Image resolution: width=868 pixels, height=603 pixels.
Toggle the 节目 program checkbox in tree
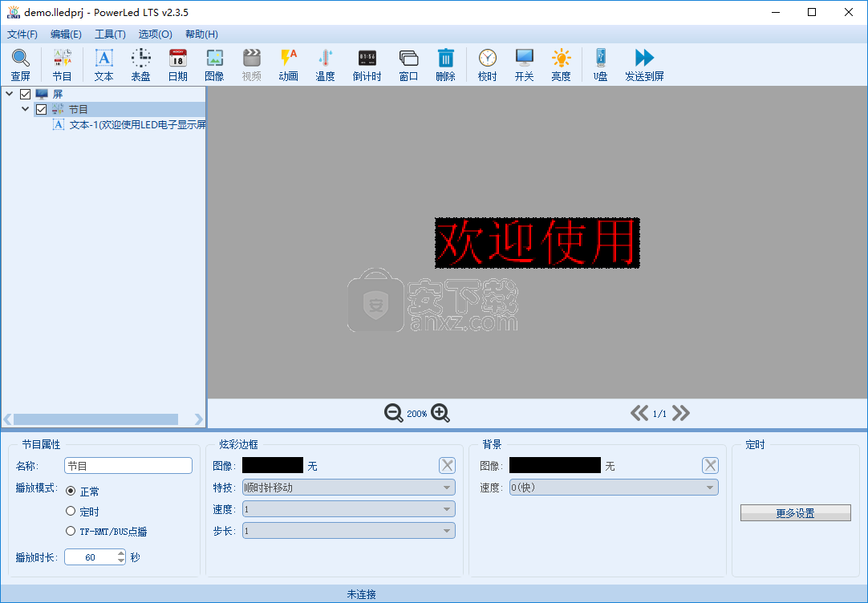coord(41,110)
